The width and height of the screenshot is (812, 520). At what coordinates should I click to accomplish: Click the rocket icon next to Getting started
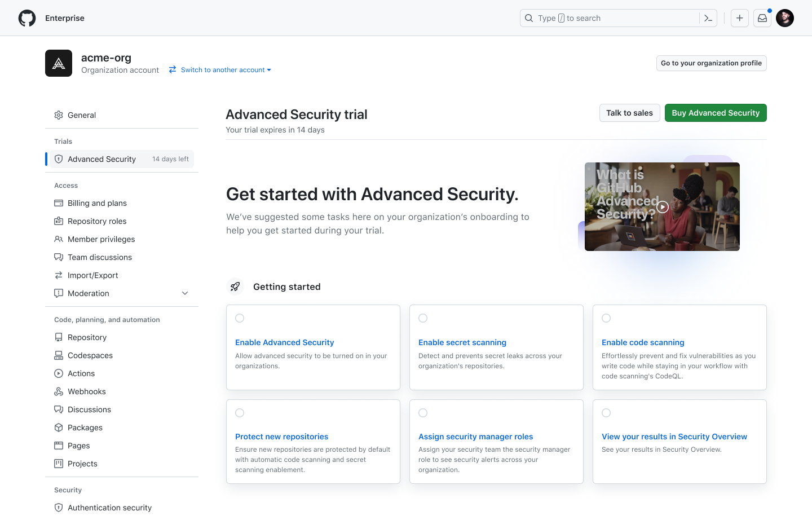(235, 287)
